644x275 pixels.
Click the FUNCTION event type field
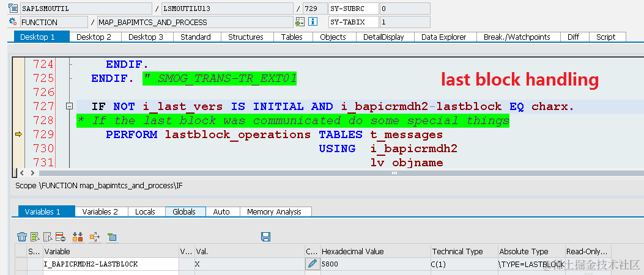pyautogui.click(x=54, y=22)
